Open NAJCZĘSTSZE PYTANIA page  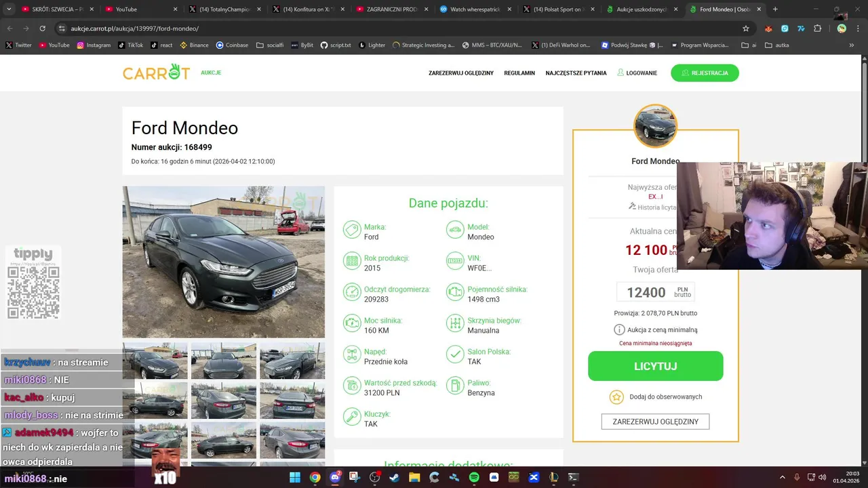click(576, 73)
